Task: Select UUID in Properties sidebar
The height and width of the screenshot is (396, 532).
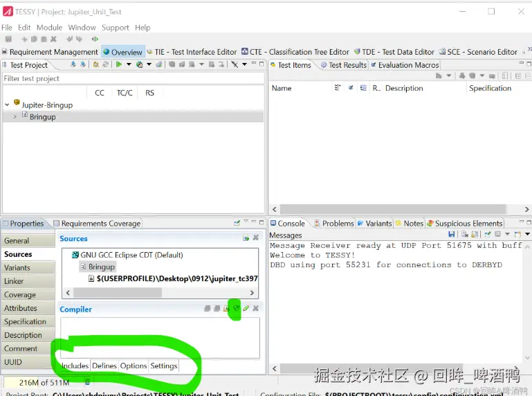Action: point(28,362)
